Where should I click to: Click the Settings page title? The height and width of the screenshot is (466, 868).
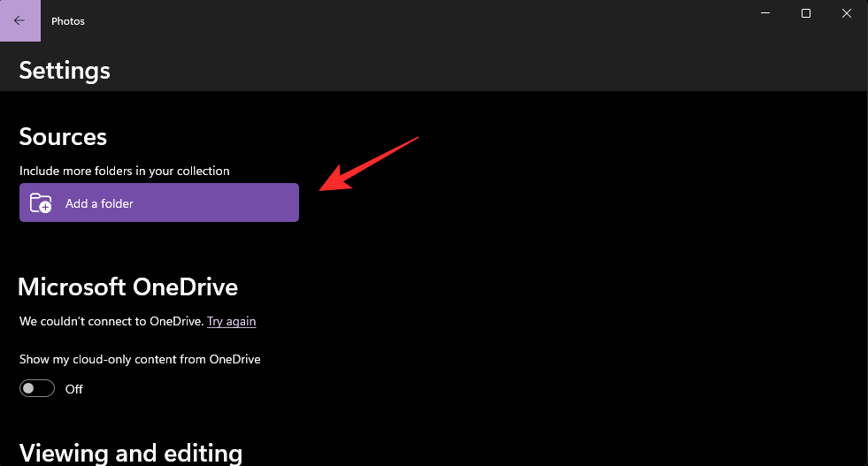[65, 71]
